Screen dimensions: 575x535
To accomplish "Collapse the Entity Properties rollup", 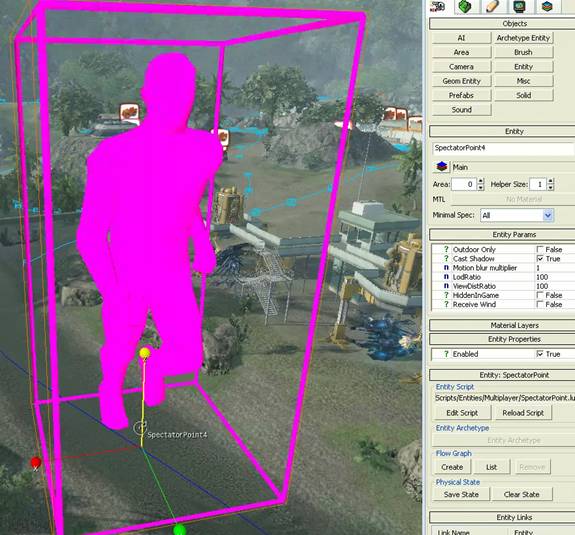I will [x=502, y=339].
